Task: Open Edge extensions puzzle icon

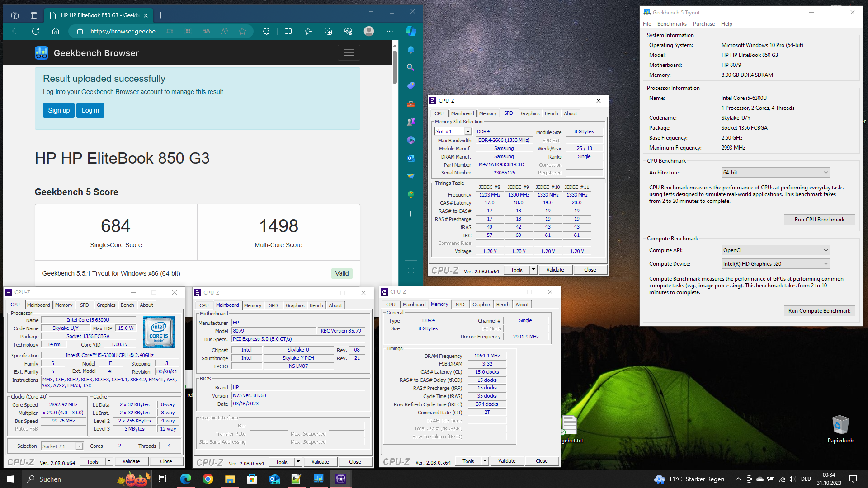Action: coord(266,31)
